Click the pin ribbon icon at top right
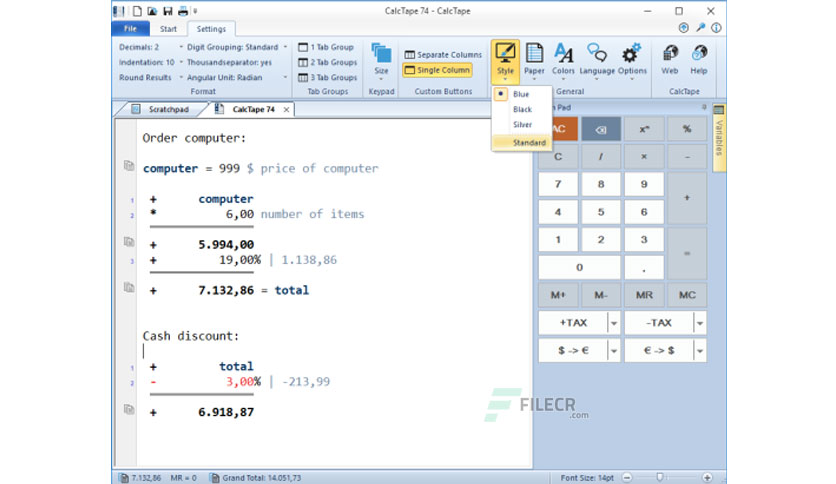The width and height of the screenshot is (836, 484). [701, 28]
